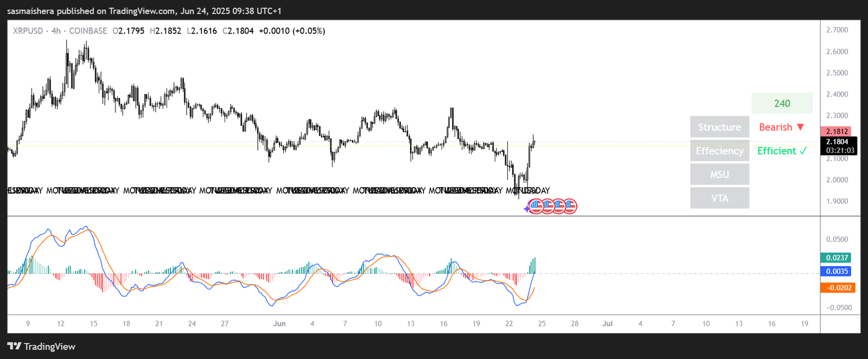This screenshot has height=359, width=868.
Task: Click the 2.0000 price axis label
Action: (837, 180)
